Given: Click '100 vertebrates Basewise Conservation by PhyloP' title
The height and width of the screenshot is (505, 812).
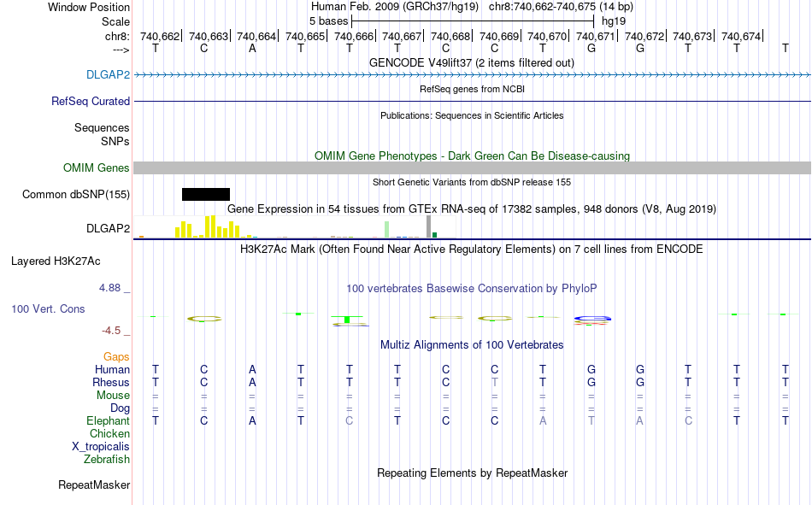Looking at the screenshot, I should (471, 289).
